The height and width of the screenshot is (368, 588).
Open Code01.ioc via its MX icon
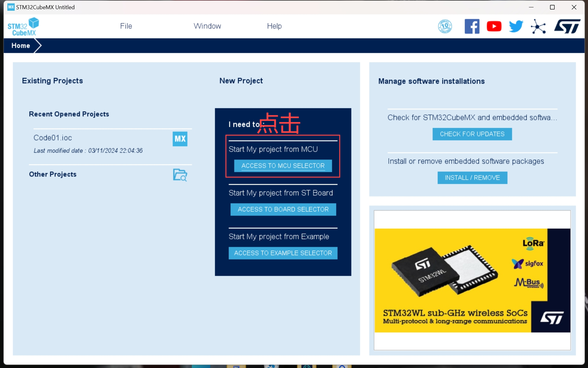click(x=180, y=139)
